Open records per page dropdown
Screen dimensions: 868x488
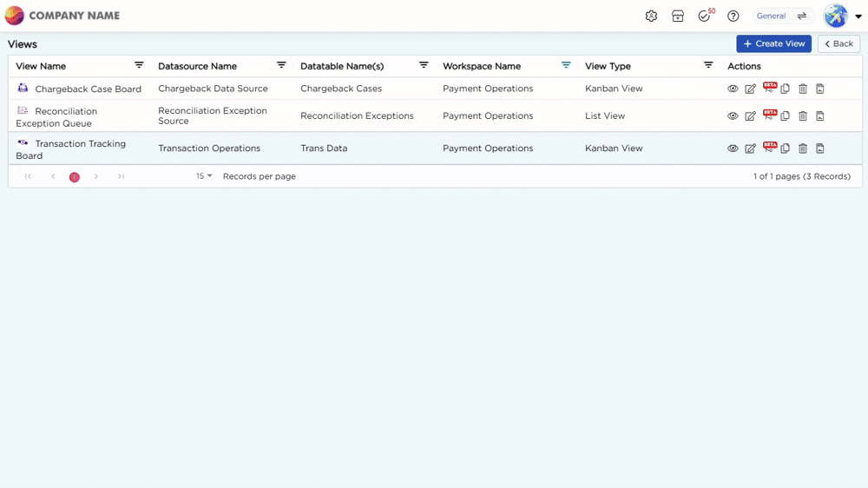[x=204, y=176]
